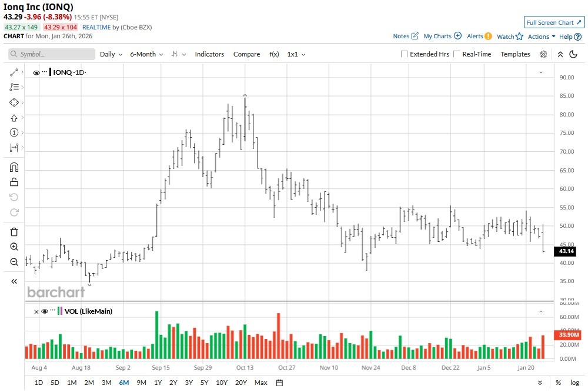Click the 9M range button
The image size is (588, 392).
(141, 383)
